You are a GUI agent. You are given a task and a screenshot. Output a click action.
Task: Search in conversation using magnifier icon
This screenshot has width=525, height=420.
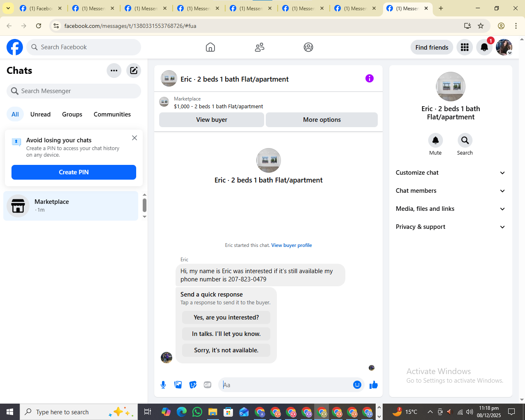tap(465, 140)
